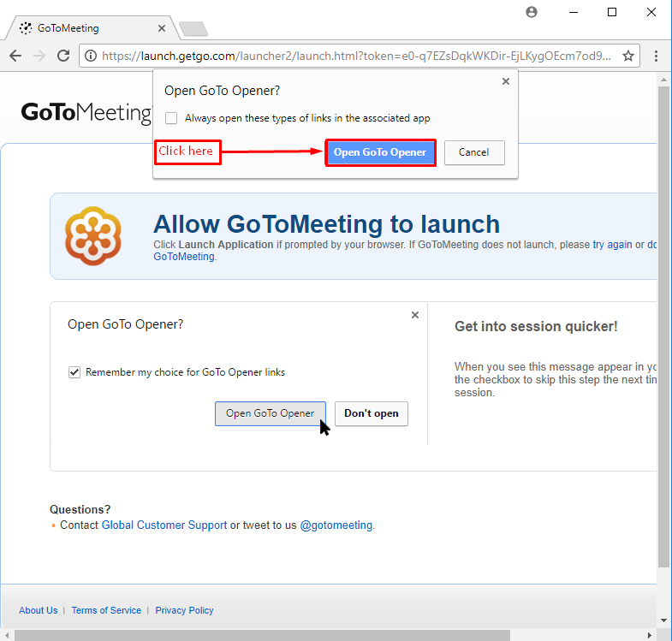Minimize the Chrome window
The width and height of the screenshot is (672, 641).
[x=574, y=13]
